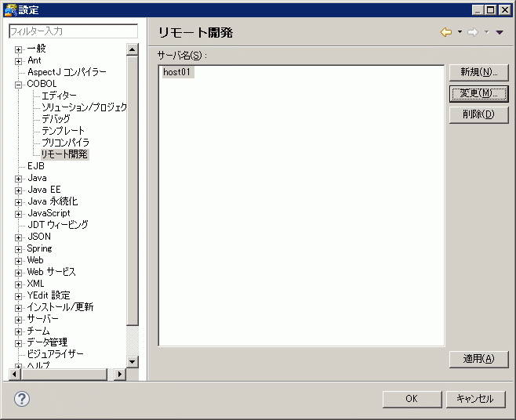Click tree vertical scrollbar down arrow
Viewport: 516px width, 420px height.
pyautogui.click(x=133, y=362)
